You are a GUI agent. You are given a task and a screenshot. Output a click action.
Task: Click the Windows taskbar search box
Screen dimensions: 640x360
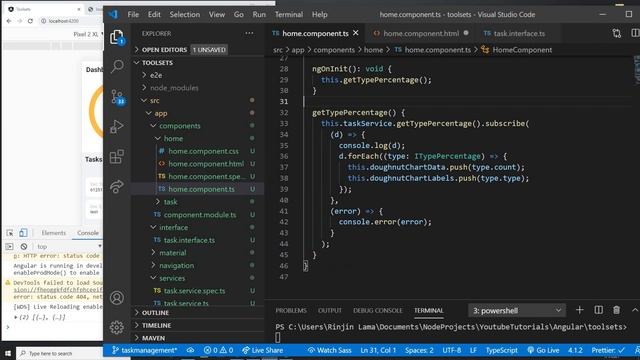59,353
